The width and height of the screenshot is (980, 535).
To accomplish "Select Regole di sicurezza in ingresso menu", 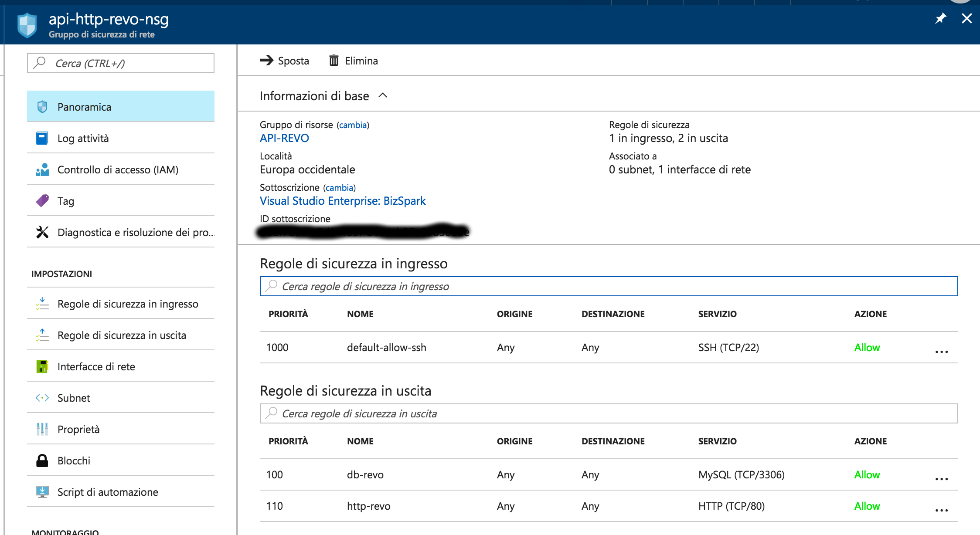I will (128, 304).
